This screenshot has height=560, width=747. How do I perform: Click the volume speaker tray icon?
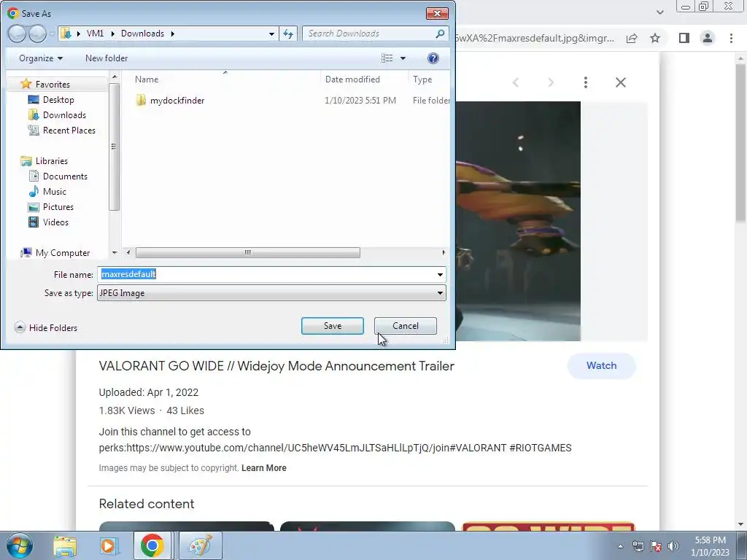[x=673, y=546]
